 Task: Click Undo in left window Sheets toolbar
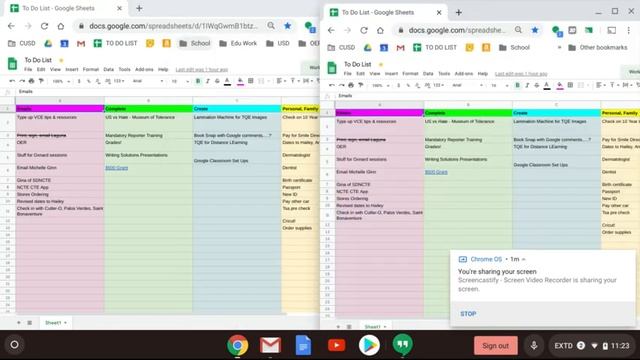(x=12, y=81)
